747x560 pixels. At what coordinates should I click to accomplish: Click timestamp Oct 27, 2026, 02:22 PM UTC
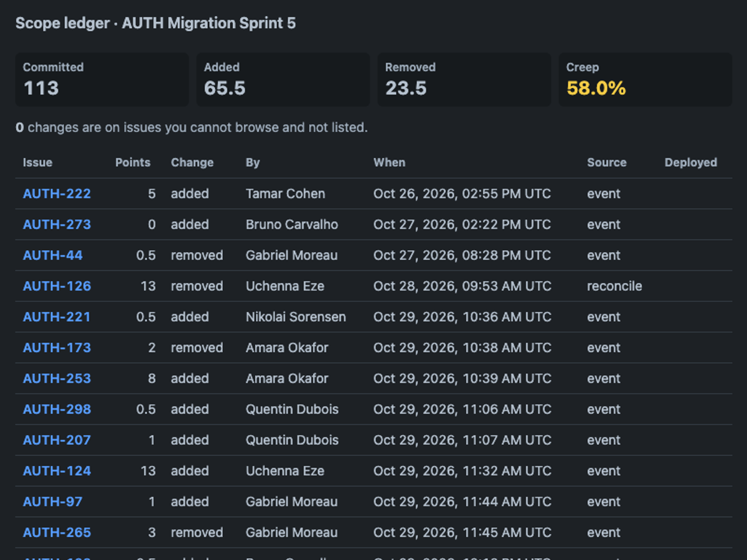462,225
